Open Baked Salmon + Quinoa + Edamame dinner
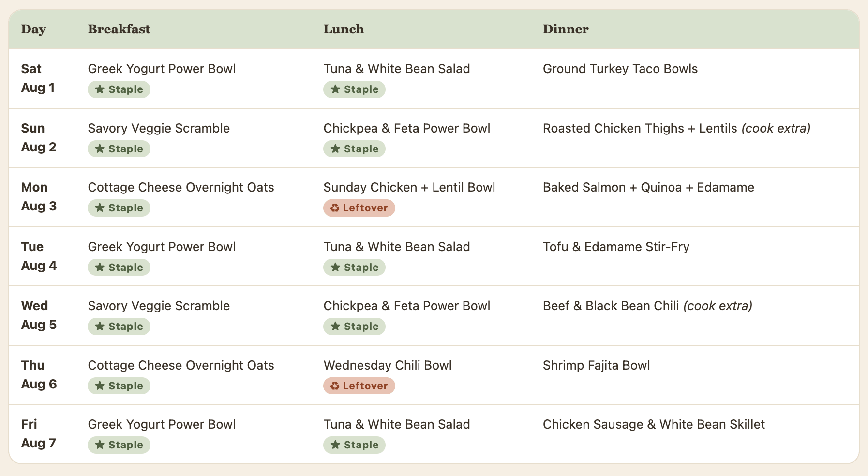 648,187
